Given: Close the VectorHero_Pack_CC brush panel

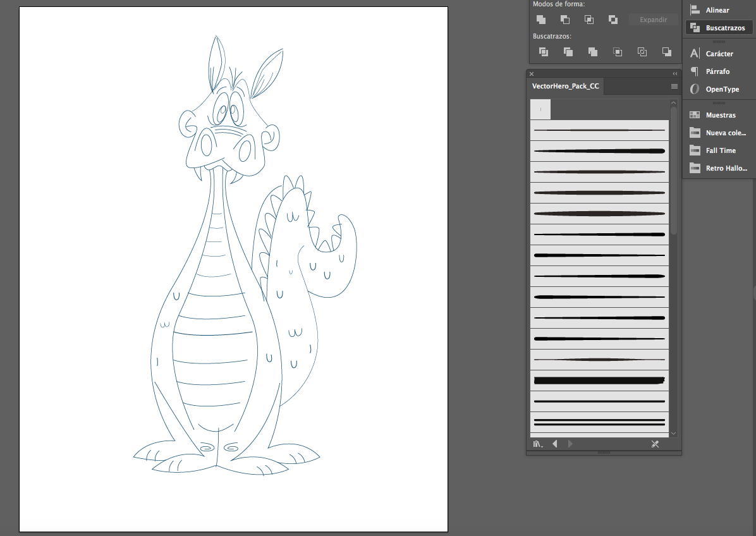Looking at the screenshot, I should coord(532,74).
